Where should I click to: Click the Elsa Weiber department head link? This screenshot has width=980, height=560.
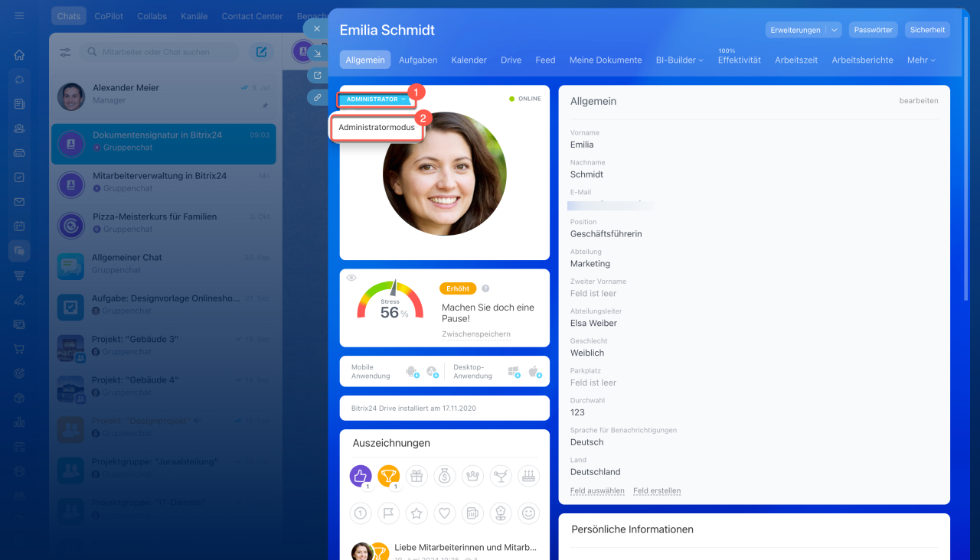tap(593, 323)
